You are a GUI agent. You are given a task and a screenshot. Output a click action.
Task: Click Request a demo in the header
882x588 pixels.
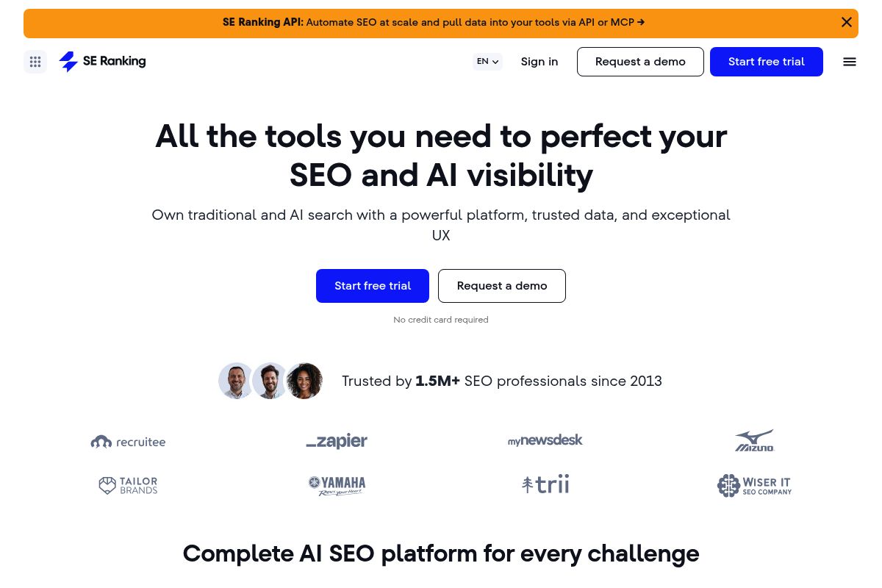[640, 62]
